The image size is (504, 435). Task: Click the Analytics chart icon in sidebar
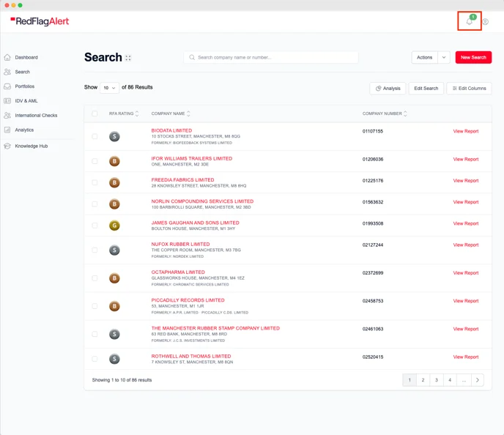[7, 130]
